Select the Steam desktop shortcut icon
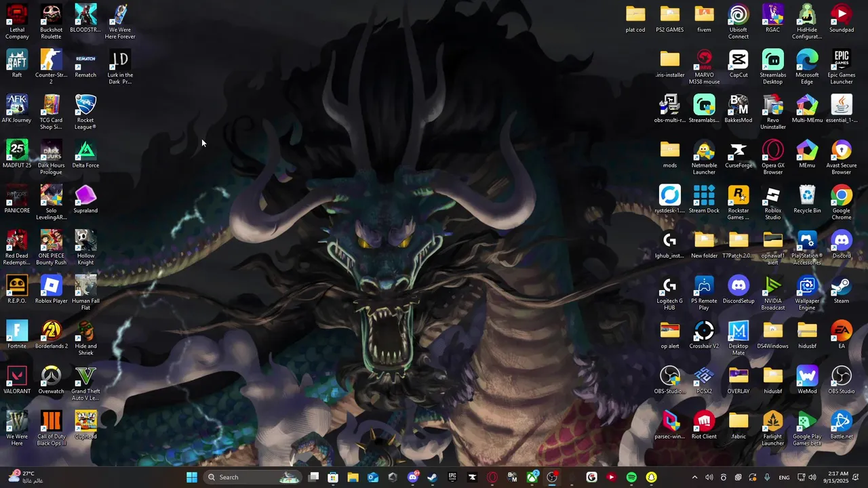The height and width of the screenshot is (488, 868). pyautogui.click(x=842, y=290)
